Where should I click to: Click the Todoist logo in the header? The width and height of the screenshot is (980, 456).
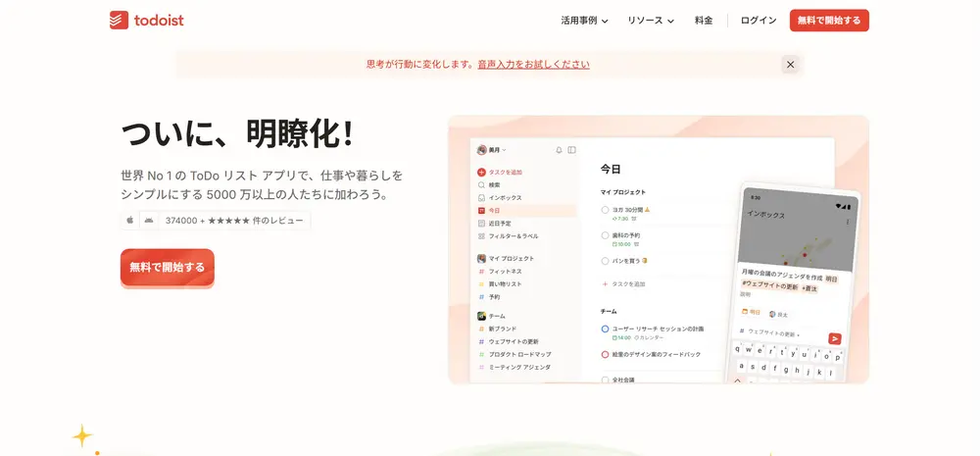(x=146, y=20)
